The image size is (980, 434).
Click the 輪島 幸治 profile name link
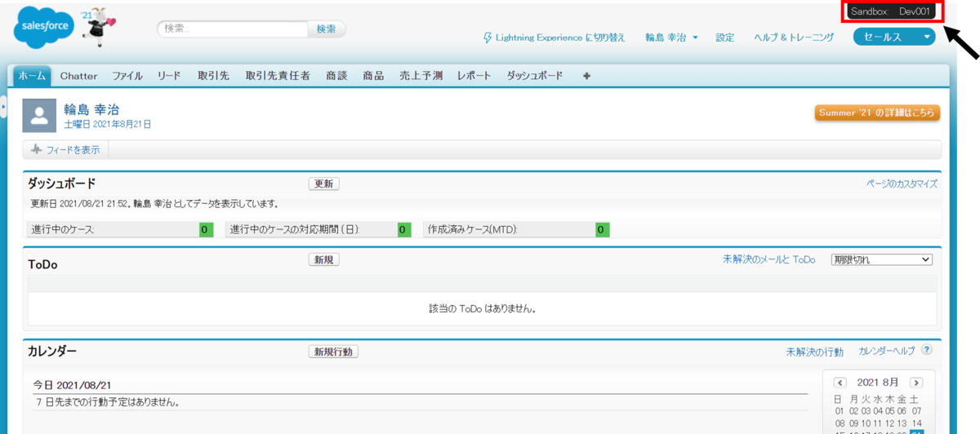point(91,109)
